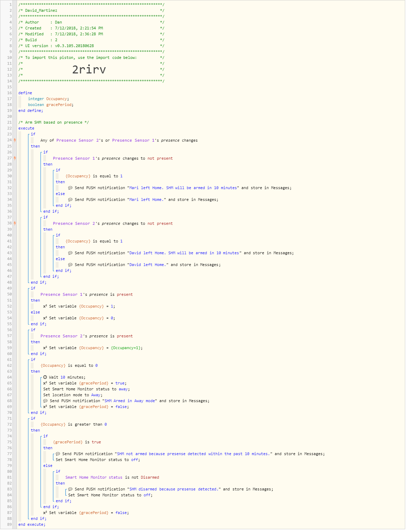
Task: Click the UI version v0.3.105.20180628 line
Action: (56, 46)
